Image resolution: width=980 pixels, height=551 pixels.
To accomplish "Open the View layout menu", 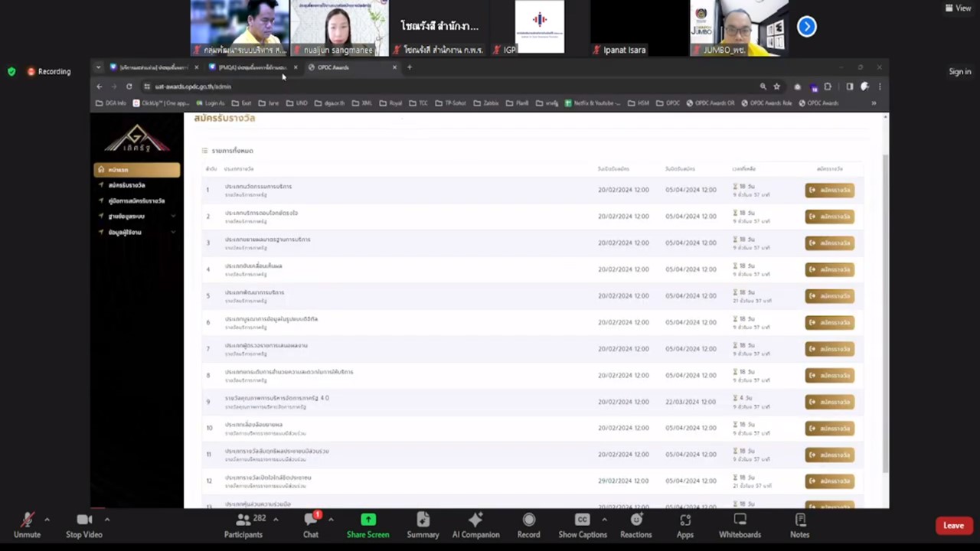I will (x=958, y=8).
